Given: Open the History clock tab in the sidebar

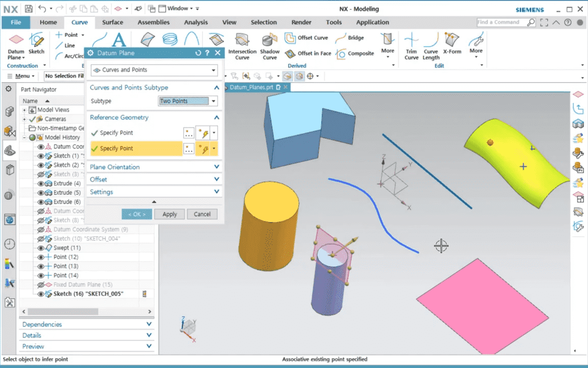Looking at the screenshot, I should pyautogui.click(x=9, y=244).
